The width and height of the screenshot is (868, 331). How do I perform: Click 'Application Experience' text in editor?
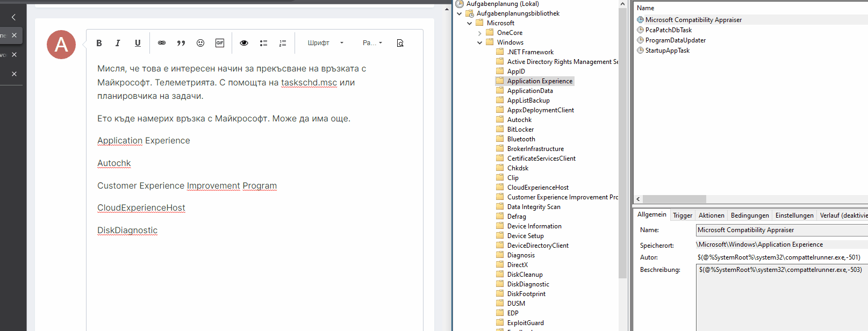coord(144,141)
